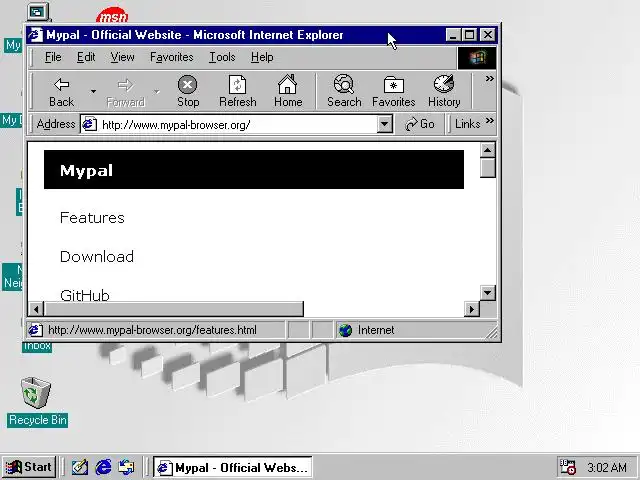The height and width of the screenshot is (480, 640).
Task: Click the Internet zone globe icon
Action: [x=345, y=330]
